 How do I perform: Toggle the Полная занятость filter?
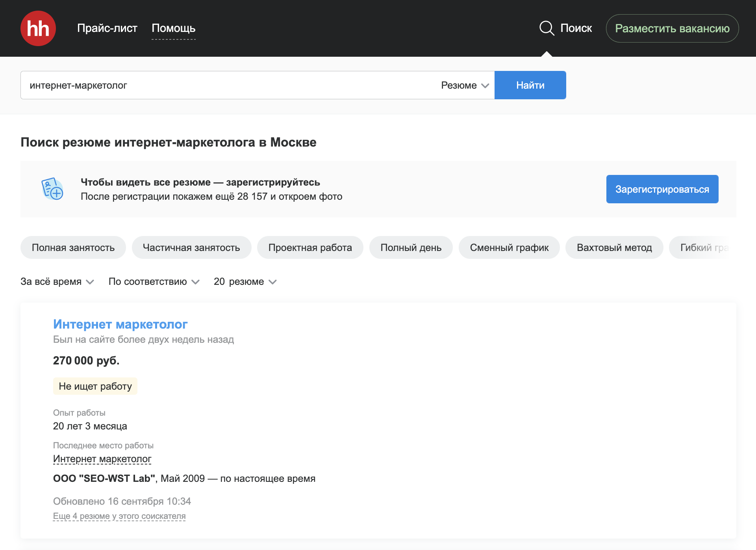pyautogui.click(x=73, y=247)
